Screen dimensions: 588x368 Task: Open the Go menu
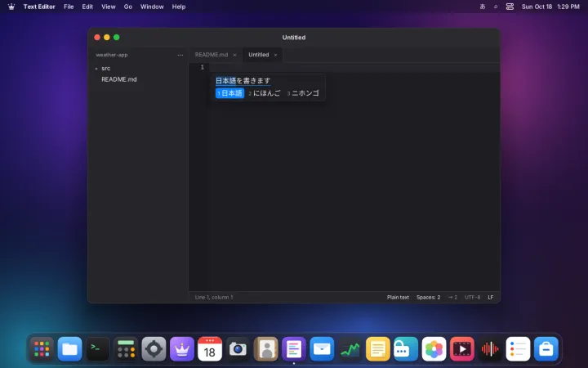[x=128, y=7]
